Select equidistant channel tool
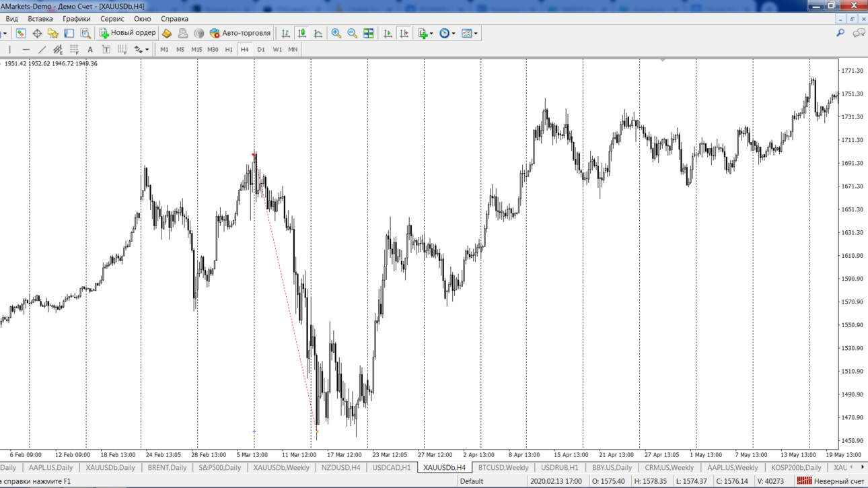The image size is (868, 488). [59, 49]
